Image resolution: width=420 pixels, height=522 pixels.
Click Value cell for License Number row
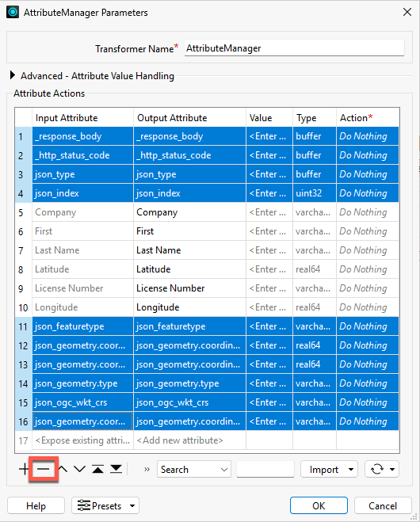(x=269, y=288)
